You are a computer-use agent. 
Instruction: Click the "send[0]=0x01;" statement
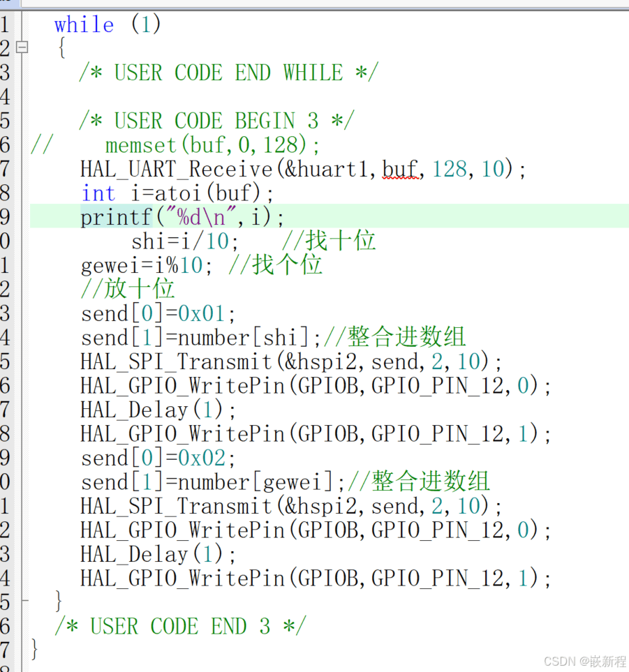coord(158,313)
